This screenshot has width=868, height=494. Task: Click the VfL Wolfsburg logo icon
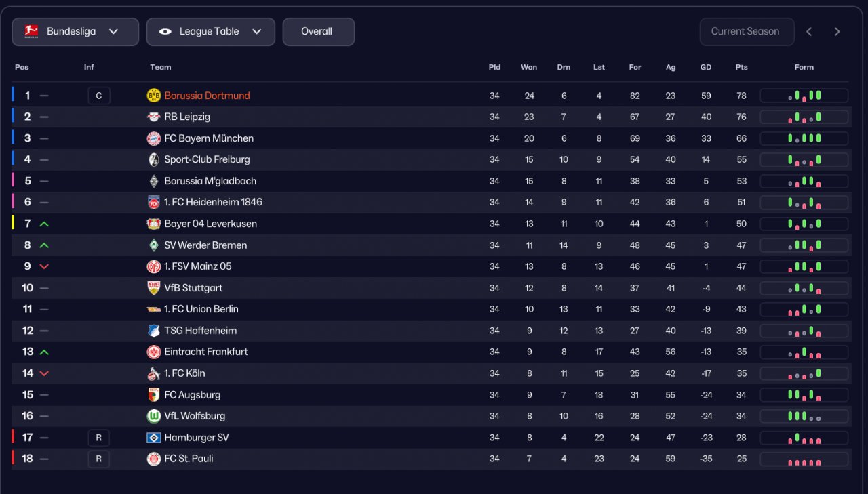pos(154,416)
